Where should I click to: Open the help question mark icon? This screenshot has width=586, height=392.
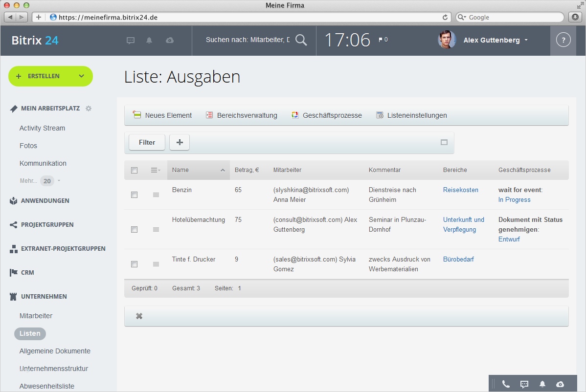coord(563,40)
